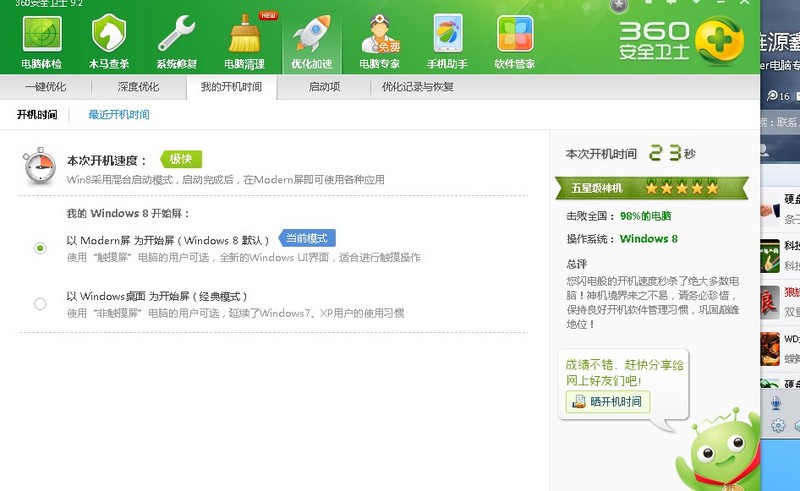This screenshot has height=491, width=800.
Task: Click the red 狼 thumbnail in background window
Action: coord(770,302)
